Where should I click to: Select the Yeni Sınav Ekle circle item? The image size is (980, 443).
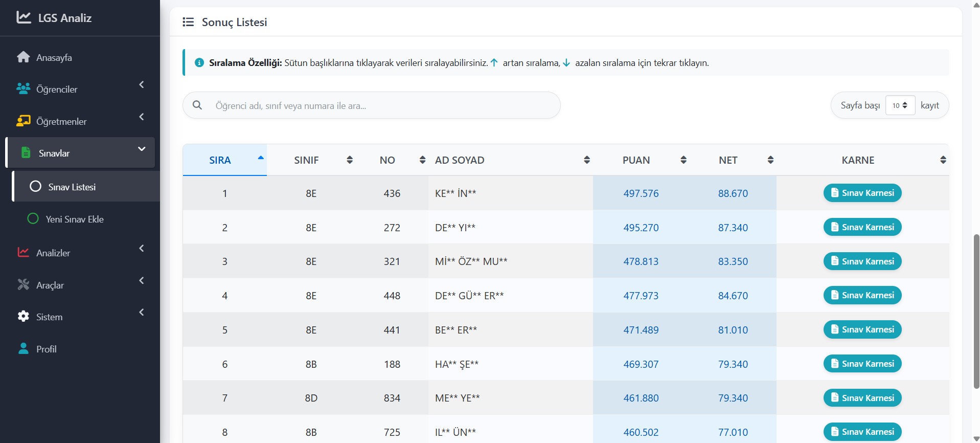tap(33, 219)
